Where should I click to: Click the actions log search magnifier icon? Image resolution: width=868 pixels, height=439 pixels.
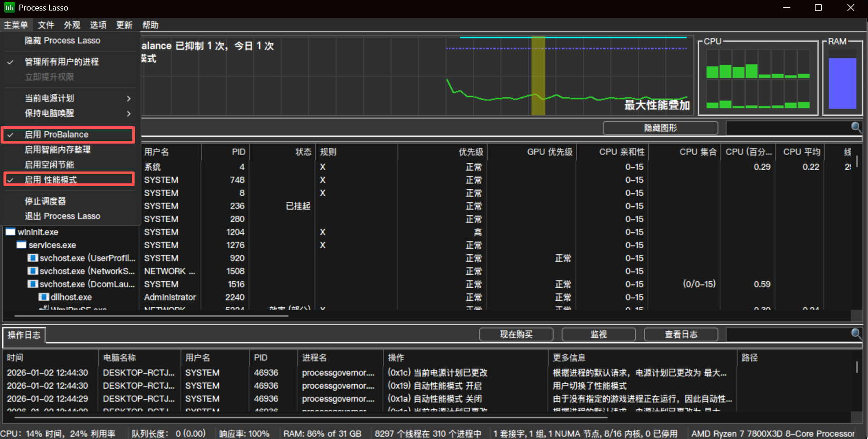(x=856, y=334)
